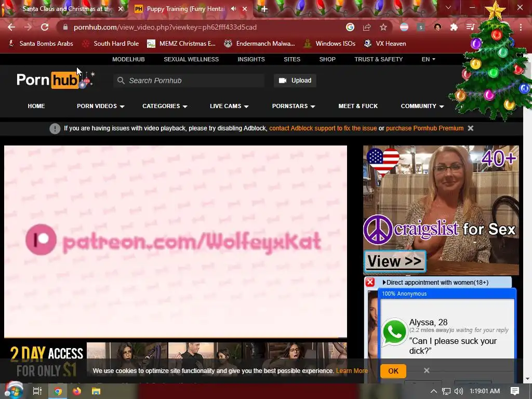
Task: Bookmark this page with the star icon
Action: pos(383,27)
